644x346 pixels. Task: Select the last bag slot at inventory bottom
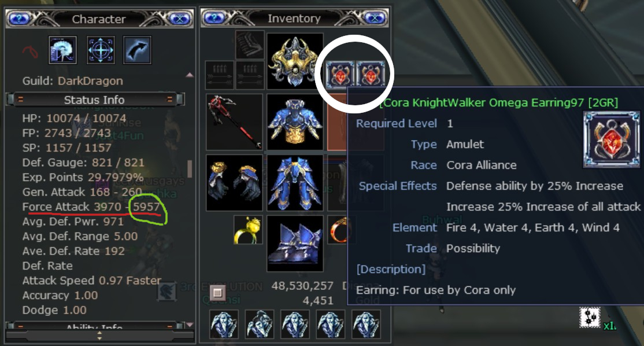click(366, 324)
